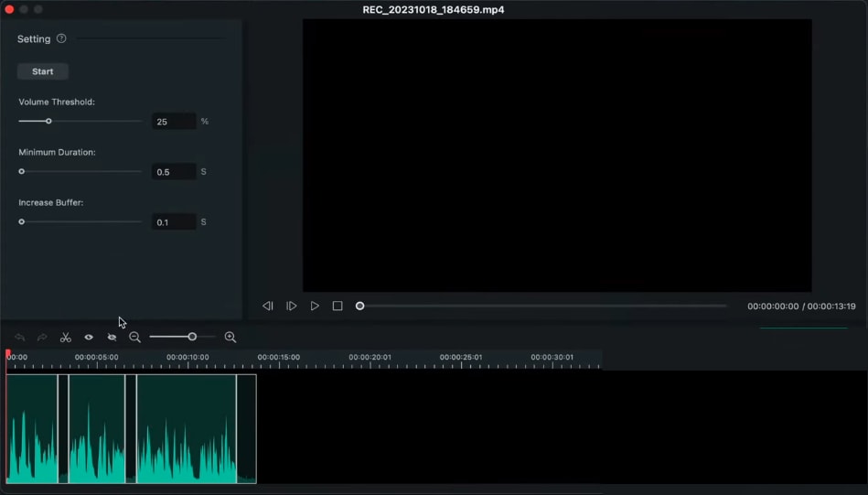The image size is (868, 495).
Task: Stop the preview playback
Action: pos(338,307)
